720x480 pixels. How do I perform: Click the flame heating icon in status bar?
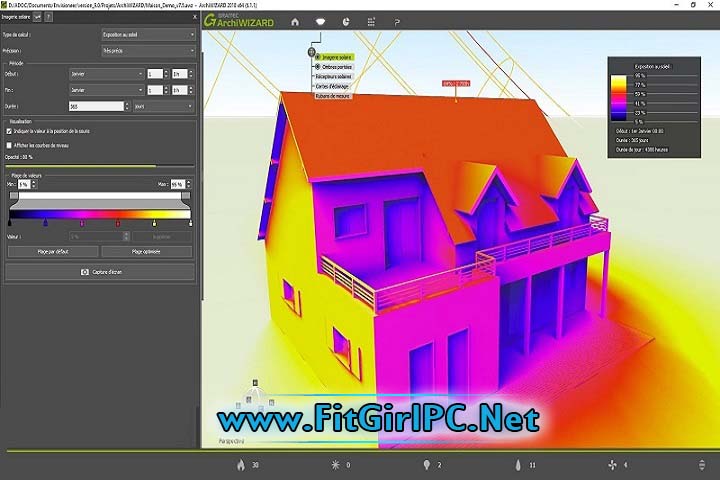[x=240, y=465]
